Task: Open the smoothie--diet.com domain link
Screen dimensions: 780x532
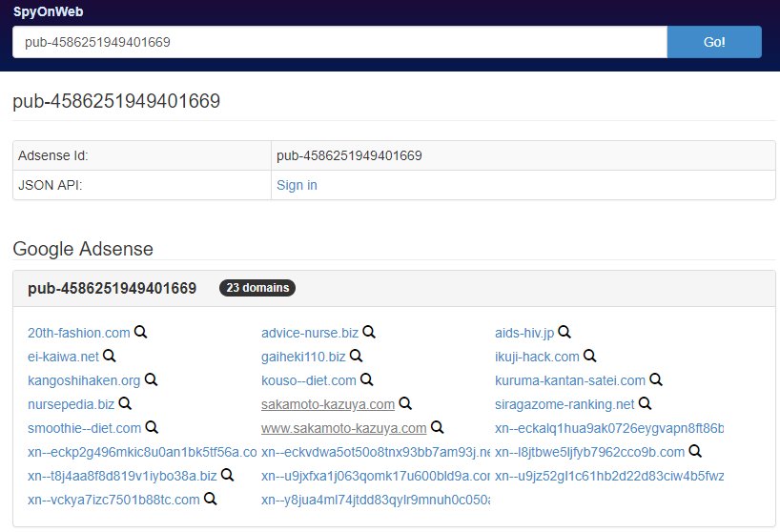Action: point(85,428)
